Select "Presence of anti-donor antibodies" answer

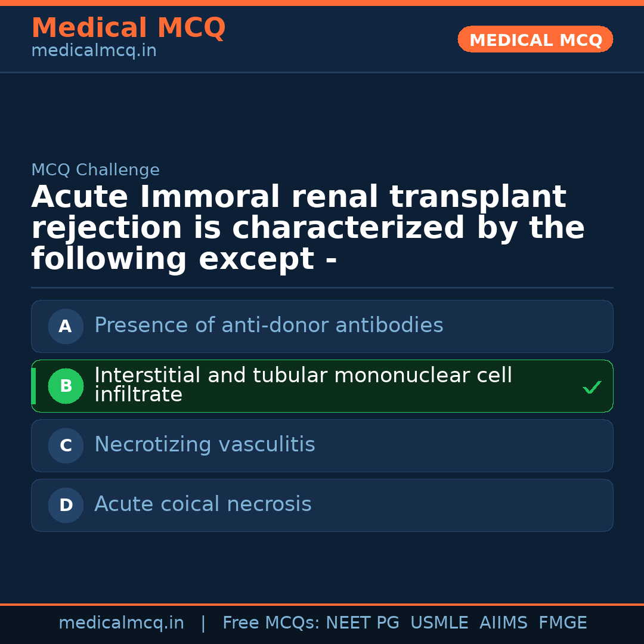[x=269, y=326]
